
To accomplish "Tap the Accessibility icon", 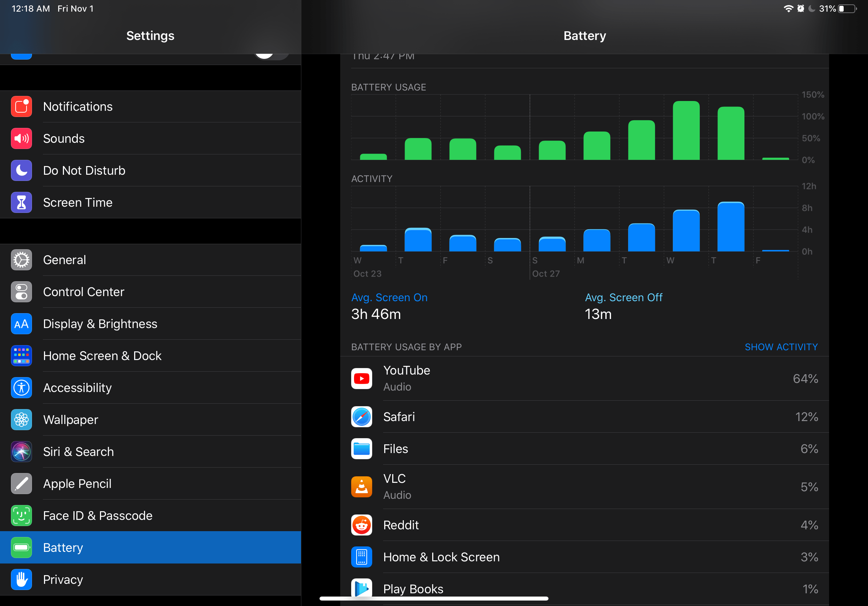I will click(21, 388).
